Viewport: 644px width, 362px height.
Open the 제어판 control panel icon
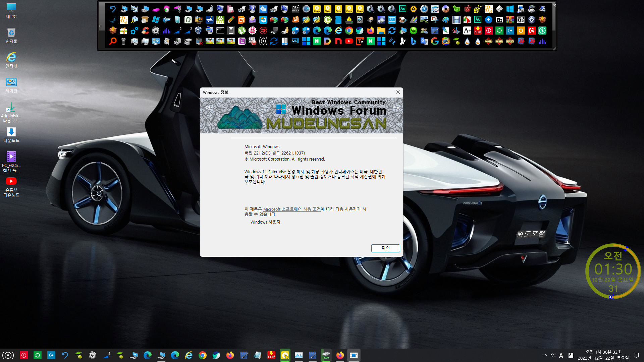point(11,85)
